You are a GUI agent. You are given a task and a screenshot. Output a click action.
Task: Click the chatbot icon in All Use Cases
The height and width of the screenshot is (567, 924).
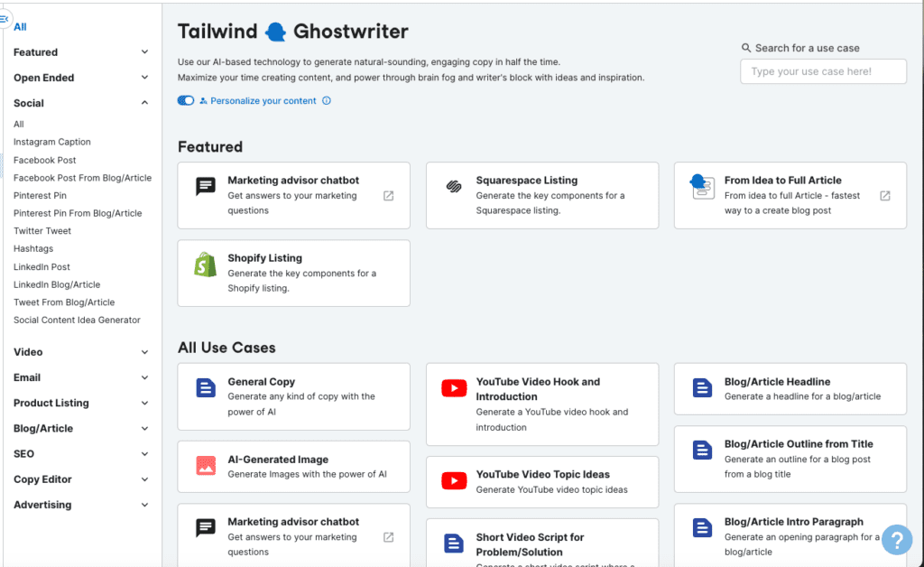tap(206, 527)
